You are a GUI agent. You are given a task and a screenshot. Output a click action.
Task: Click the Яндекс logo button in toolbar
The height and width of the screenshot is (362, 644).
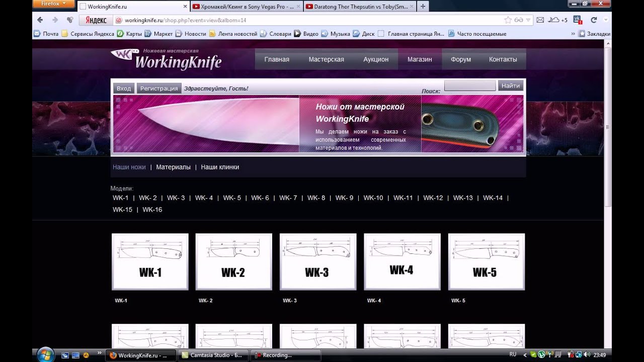click(x=96, y=20)
